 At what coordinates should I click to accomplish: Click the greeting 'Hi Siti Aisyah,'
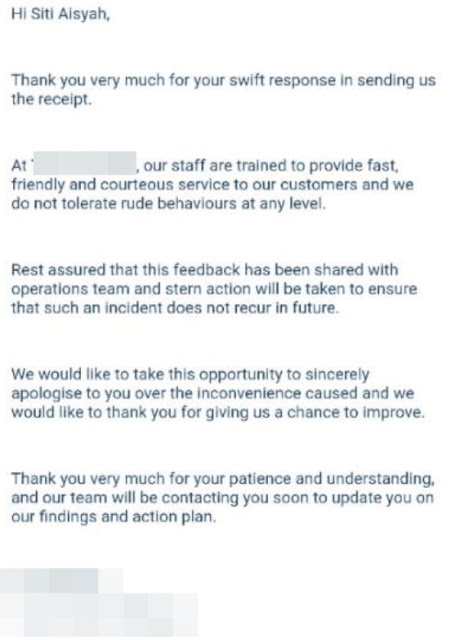pyautogui.click(x=60, y=14)
